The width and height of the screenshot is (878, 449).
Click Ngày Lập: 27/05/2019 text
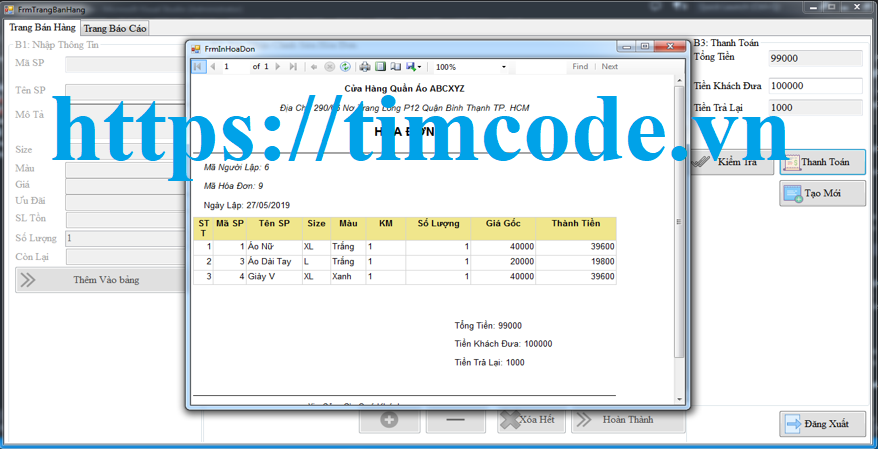point(247,205)
